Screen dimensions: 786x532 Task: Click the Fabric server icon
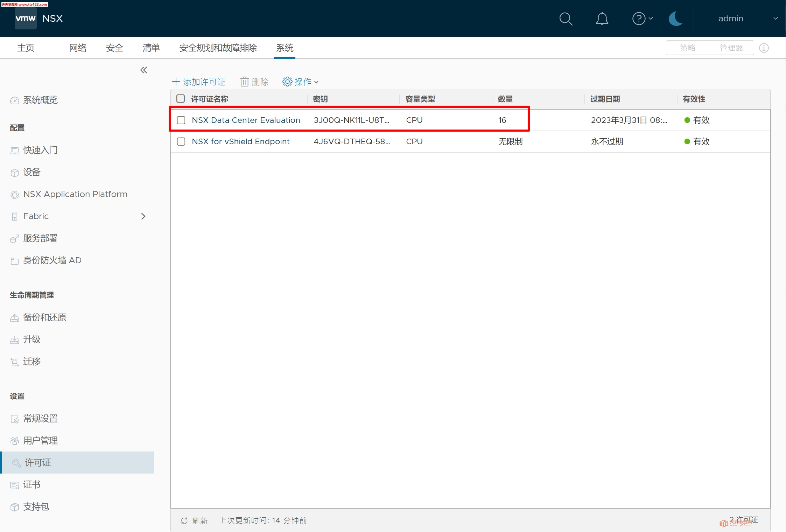tap(15, 217)
